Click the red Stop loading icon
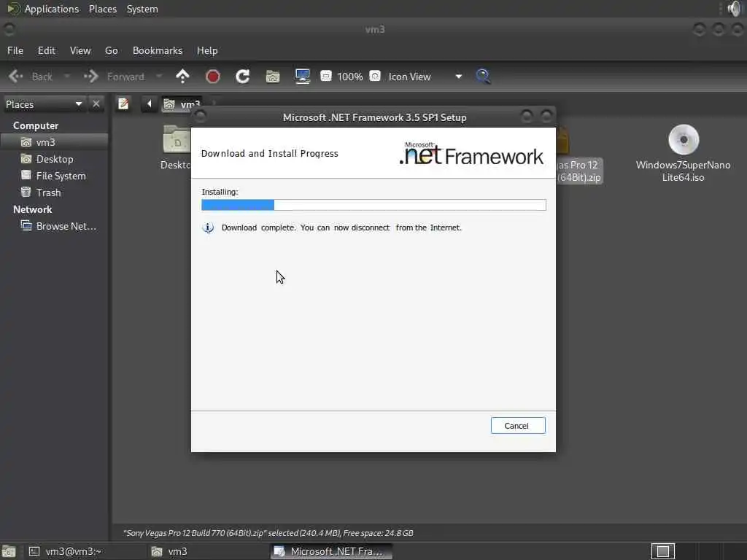This screenshot has height=560, width=747. 212,76
